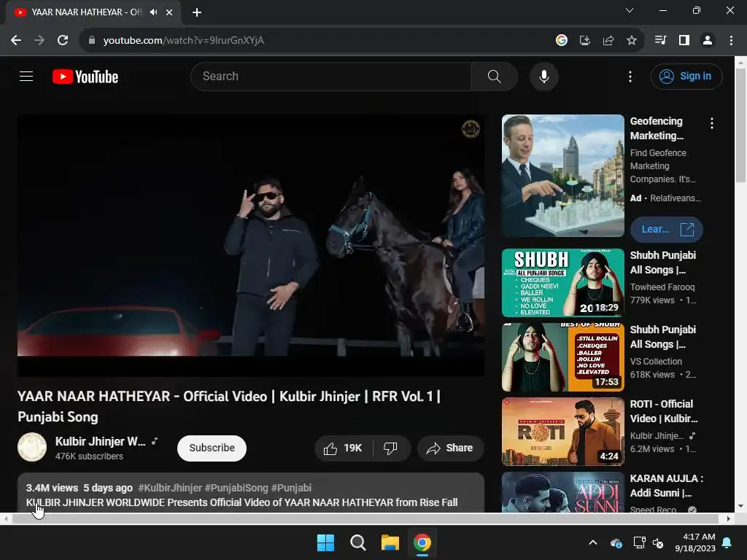This screenshot has height=560, width=747.
Task: Click channel watermark in video corner
Action: [471, 128]
